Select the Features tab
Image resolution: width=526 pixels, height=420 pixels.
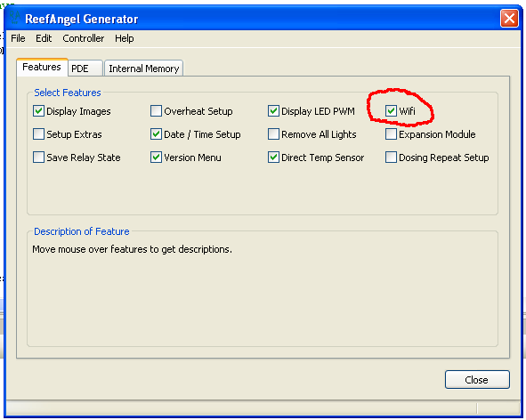point(42,67)
